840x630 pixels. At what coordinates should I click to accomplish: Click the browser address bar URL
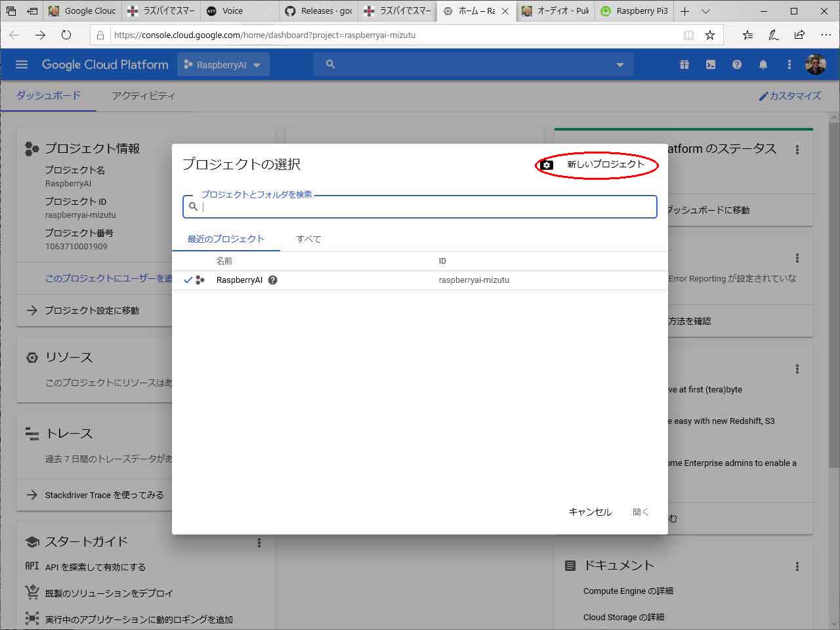pos(264,35)
